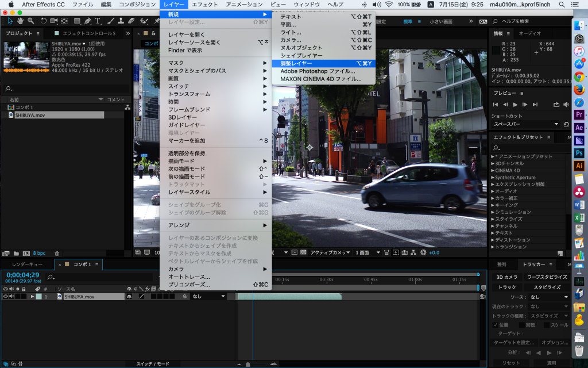Select the Rotation tool
Screen dimensions: 588x368
42,21
